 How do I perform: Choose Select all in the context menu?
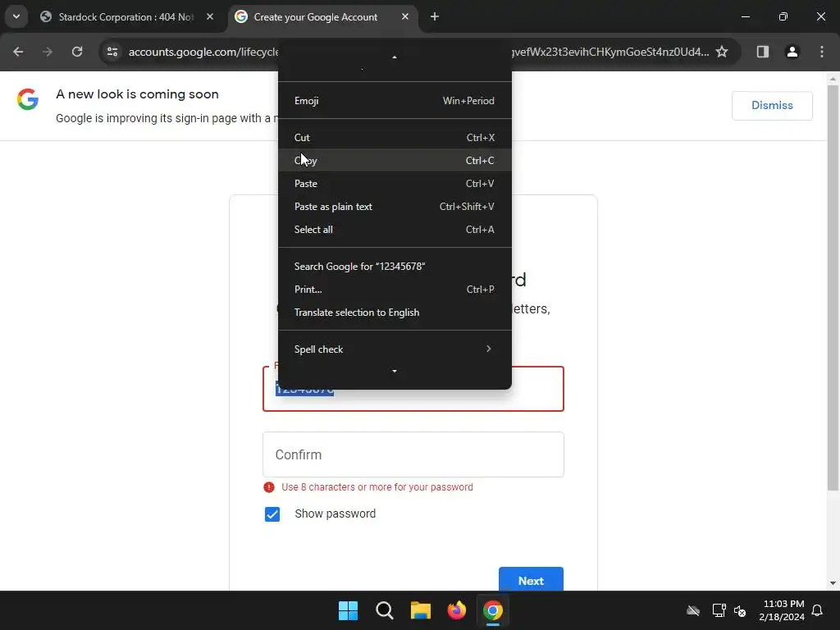[x=395, y=230]
